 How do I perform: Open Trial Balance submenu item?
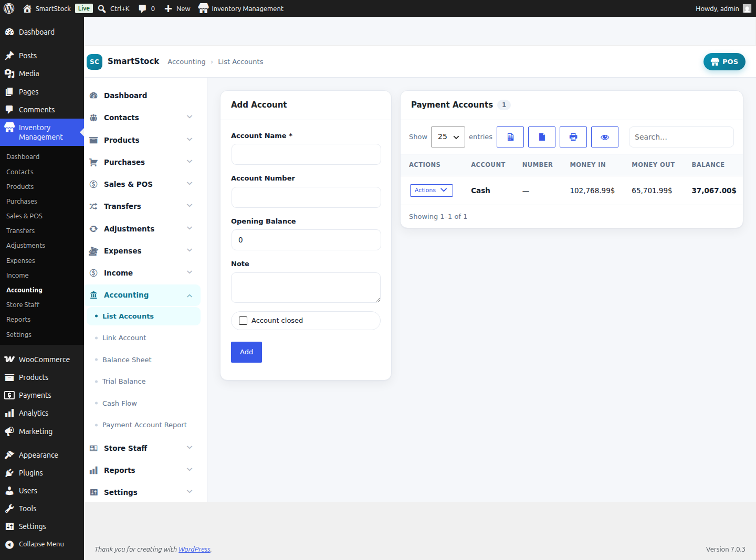pos(124,382)
